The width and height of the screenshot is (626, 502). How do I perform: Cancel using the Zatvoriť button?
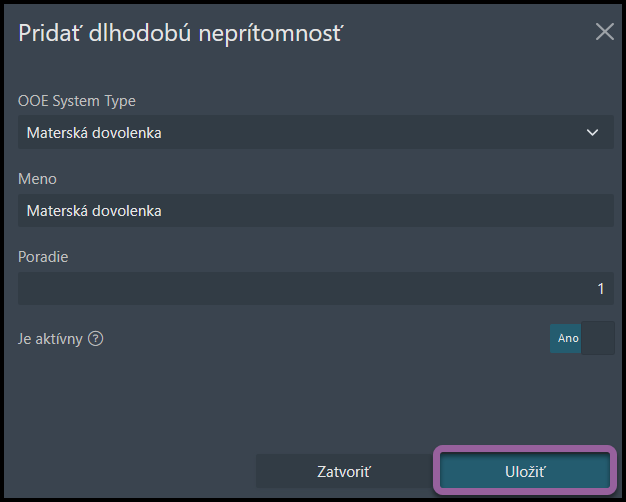[x=344, y=472]
